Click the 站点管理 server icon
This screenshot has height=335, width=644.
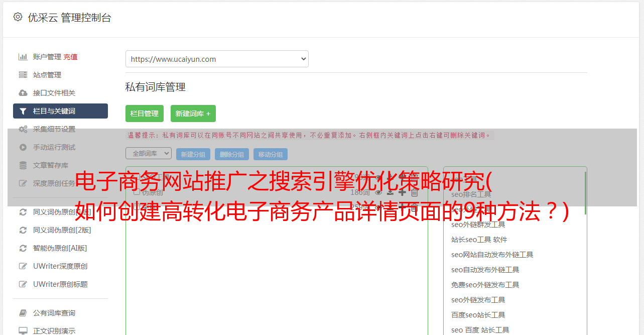click(x=23, y=75)
